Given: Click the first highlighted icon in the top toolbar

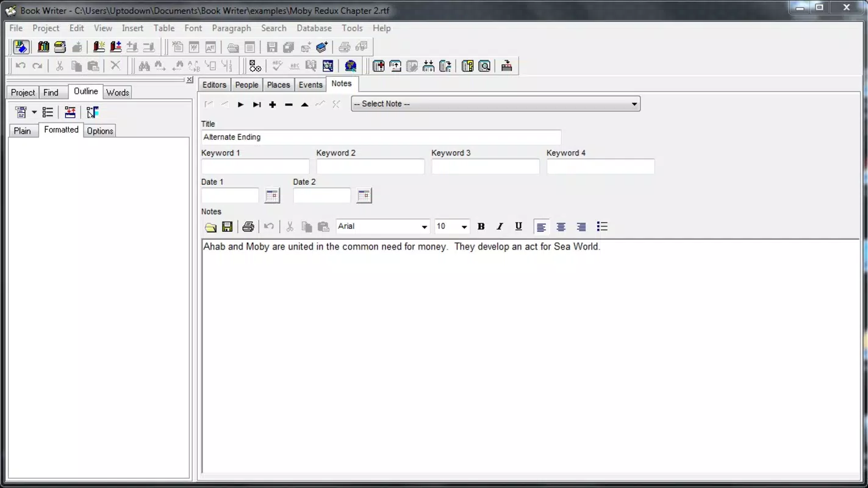Looking at the screenshot, I should (x=21, y=47).
